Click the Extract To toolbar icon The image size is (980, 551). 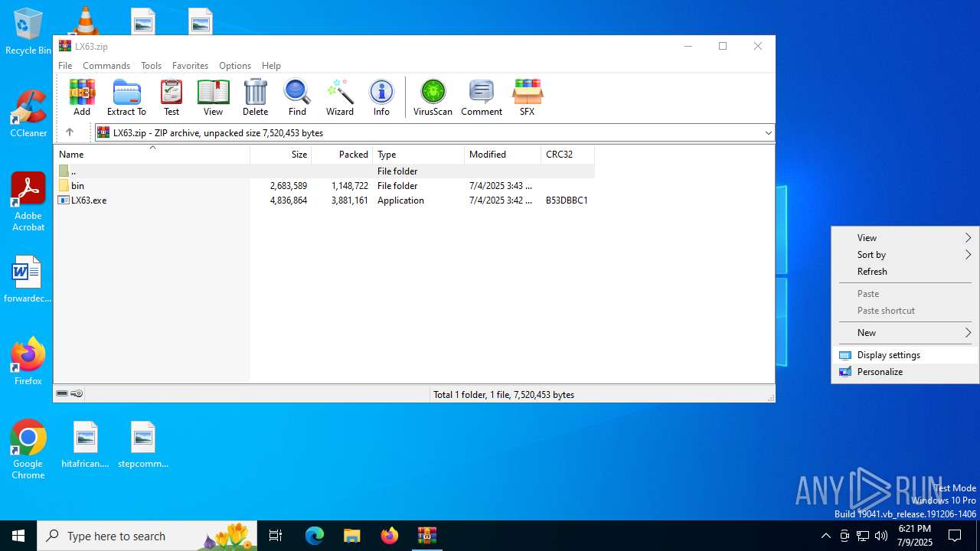(x=126, y=97)
